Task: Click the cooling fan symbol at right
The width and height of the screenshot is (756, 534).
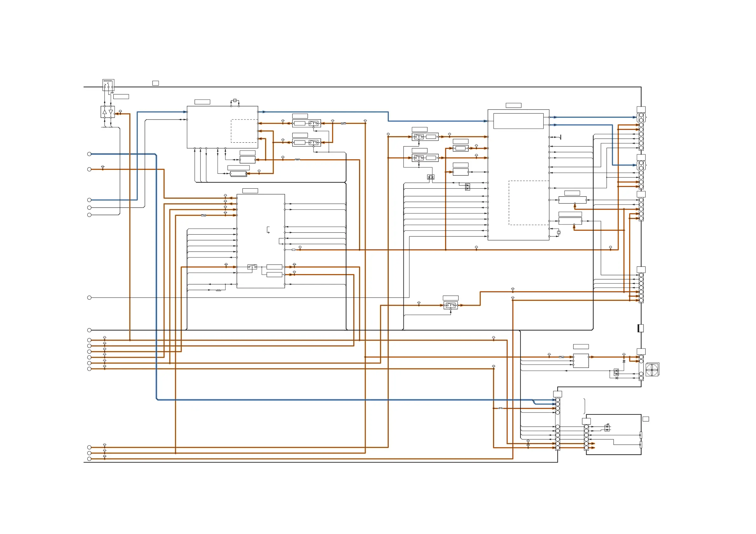Action: point(652,370)
